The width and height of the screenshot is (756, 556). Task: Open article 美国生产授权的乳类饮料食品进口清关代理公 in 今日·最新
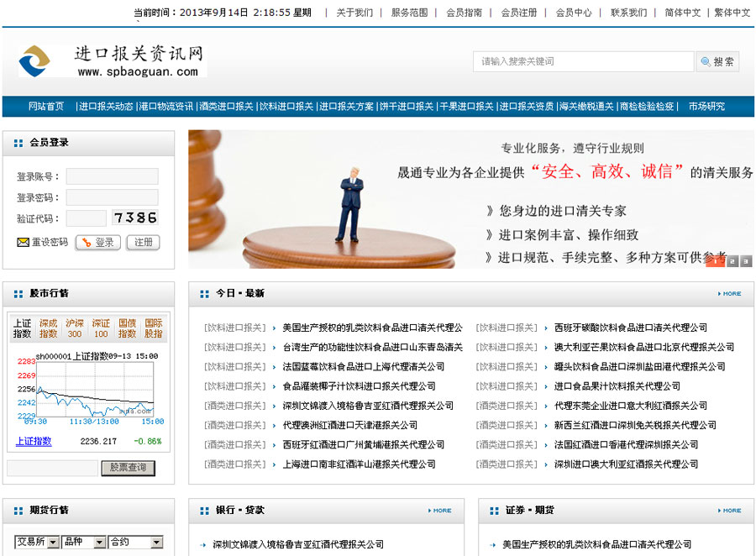pos(373,328)
